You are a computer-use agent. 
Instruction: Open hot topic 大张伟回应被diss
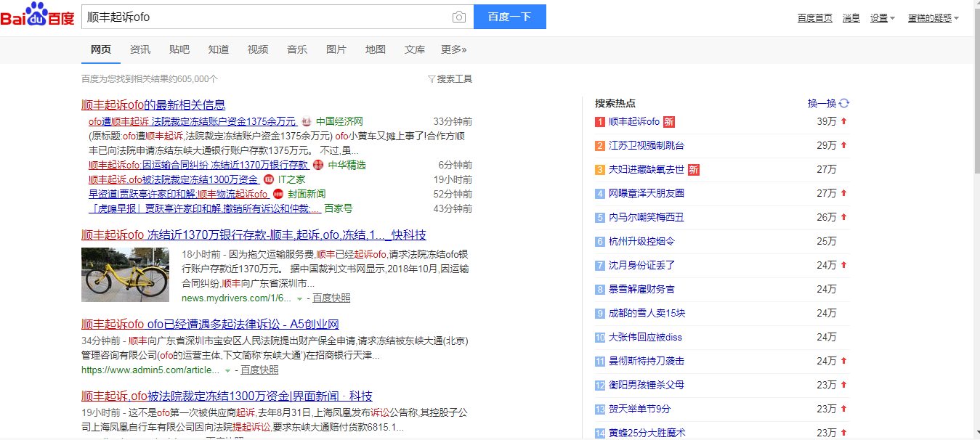(x=645, y=338)
